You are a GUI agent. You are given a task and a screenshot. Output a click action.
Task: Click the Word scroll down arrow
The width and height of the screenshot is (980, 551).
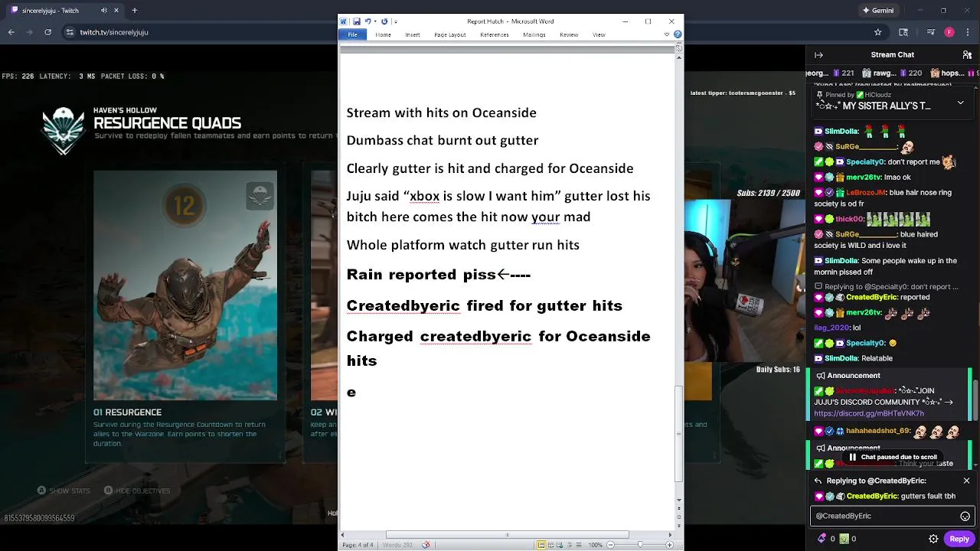coord(678,500)
